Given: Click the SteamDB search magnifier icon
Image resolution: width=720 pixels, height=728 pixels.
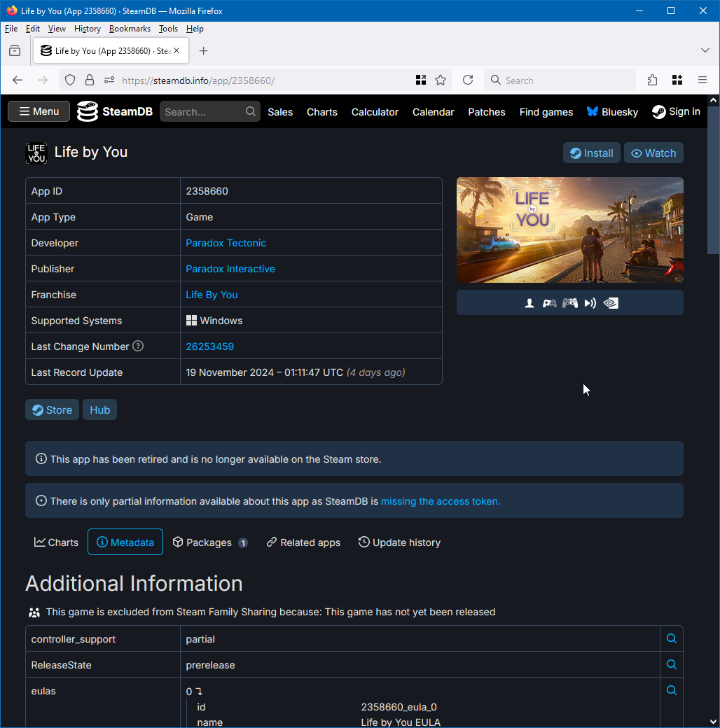Looking at the screenshot, I should [250, 111].
